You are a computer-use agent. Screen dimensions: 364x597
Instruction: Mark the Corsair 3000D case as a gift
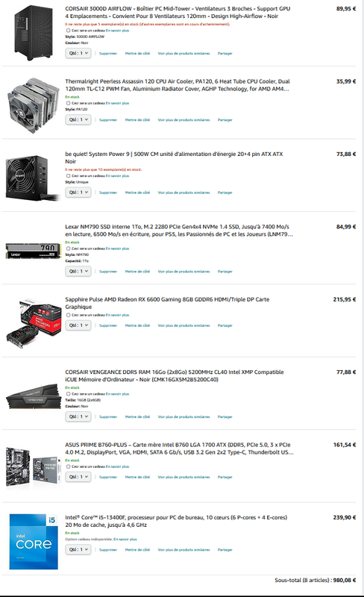pos(69,31)
